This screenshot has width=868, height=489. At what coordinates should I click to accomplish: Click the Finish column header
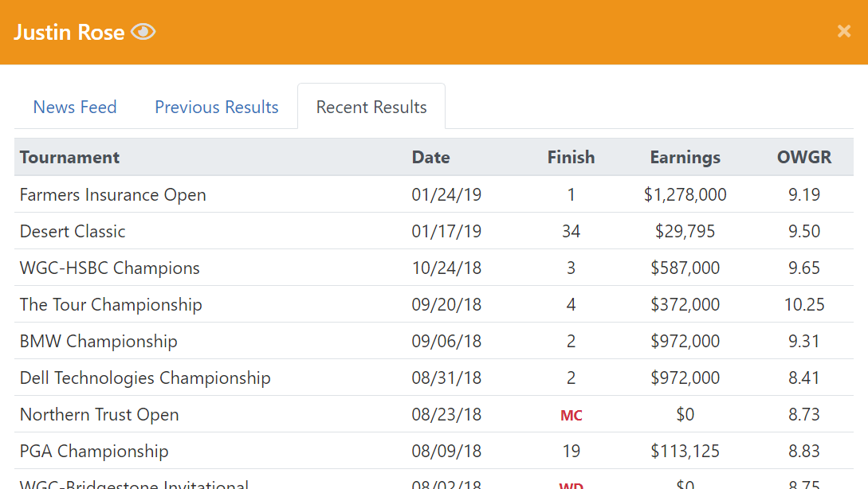pos(571,157)
